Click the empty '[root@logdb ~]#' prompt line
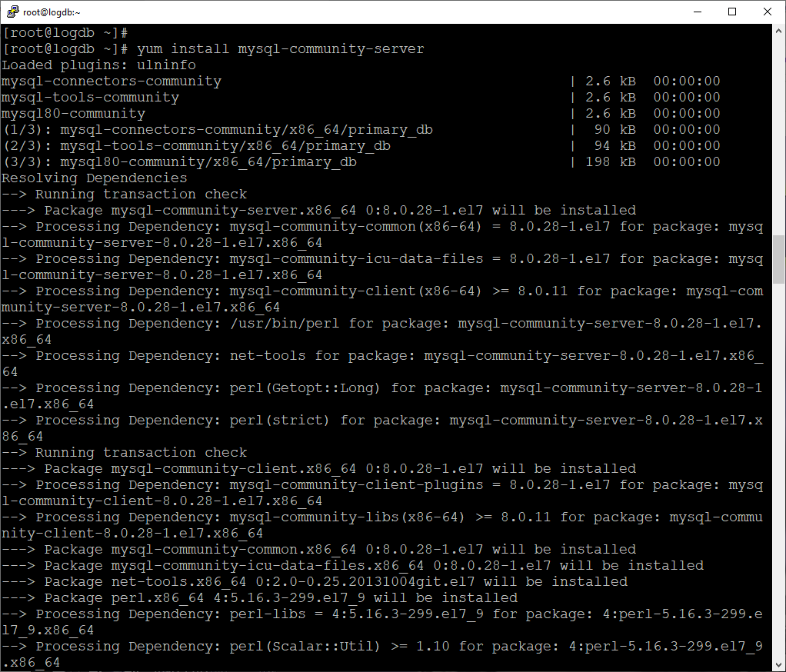This screenshot has height=672, width=786. click(x=65, y=33)
